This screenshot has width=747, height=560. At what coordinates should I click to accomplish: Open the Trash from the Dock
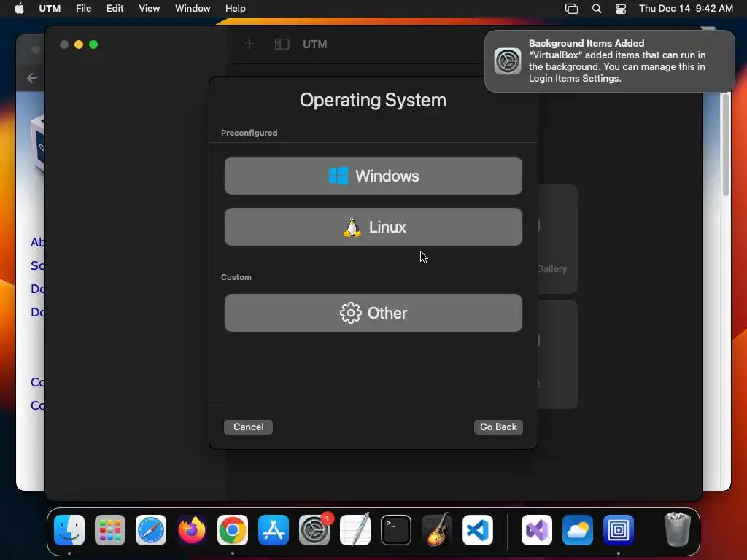click(x=677, y=530)
